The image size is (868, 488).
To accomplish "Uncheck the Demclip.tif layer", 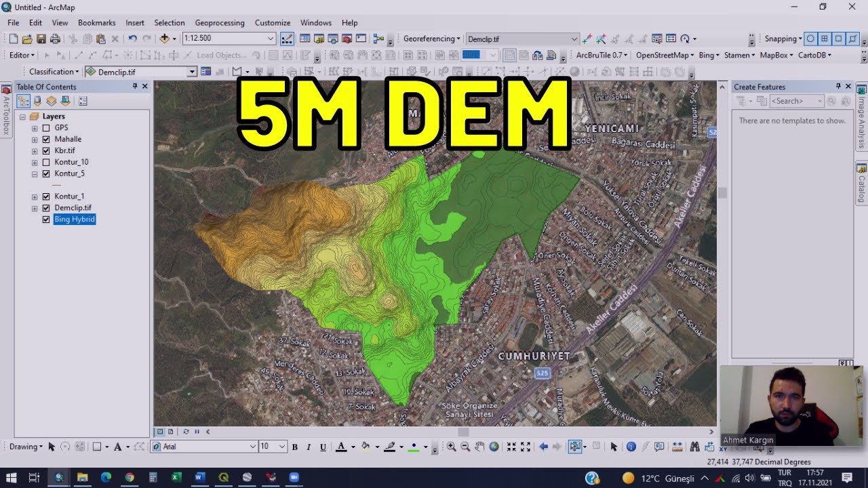I will (46, 208).
